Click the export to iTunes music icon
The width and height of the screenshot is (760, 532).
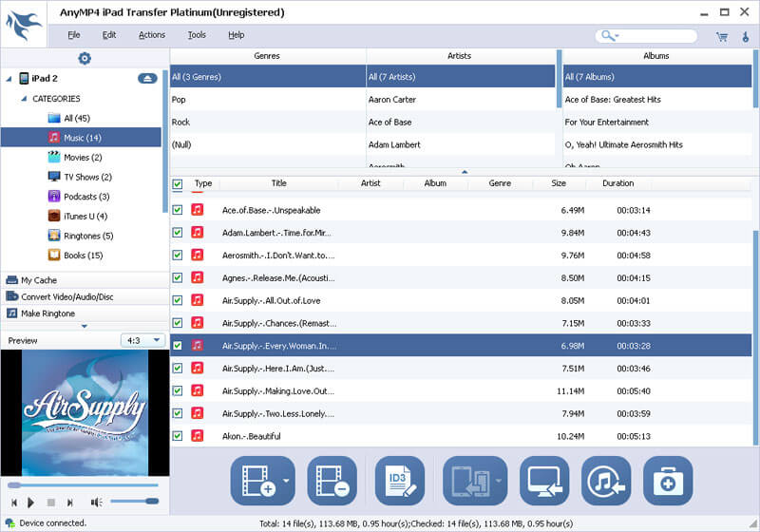(606, 481)
